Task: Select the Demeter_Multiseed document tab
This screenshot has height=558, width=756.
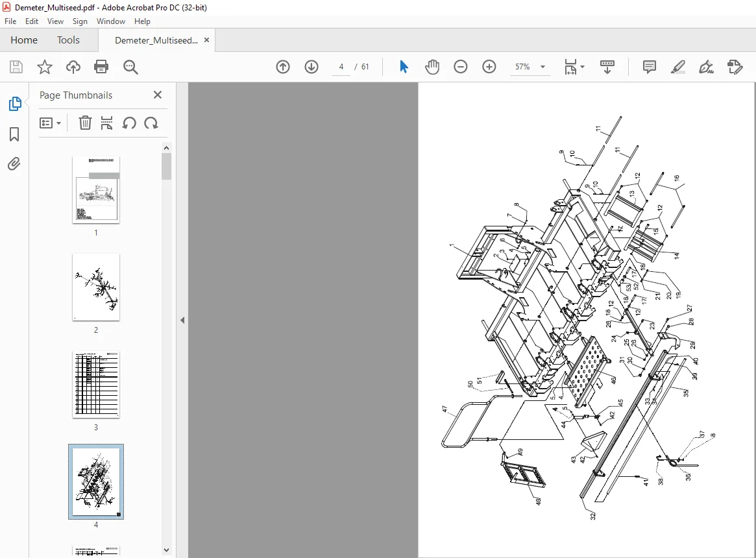Action: coord(156,40)
